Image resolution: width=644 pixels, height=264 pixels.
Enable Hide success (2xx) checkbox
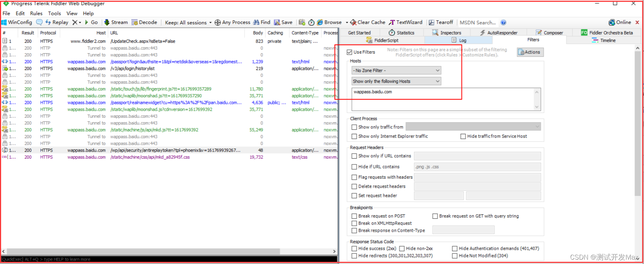coord(354,249)
